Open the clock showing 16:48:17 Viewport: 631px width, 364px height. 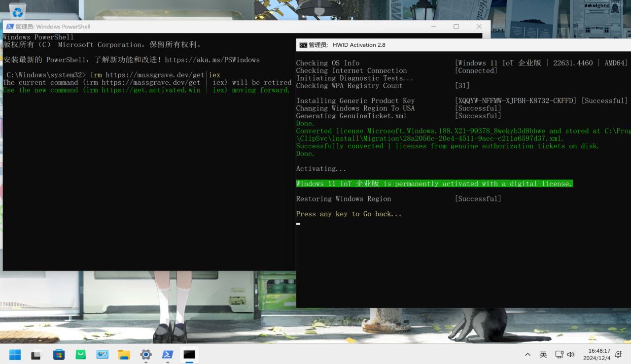[x=596, y=354]
